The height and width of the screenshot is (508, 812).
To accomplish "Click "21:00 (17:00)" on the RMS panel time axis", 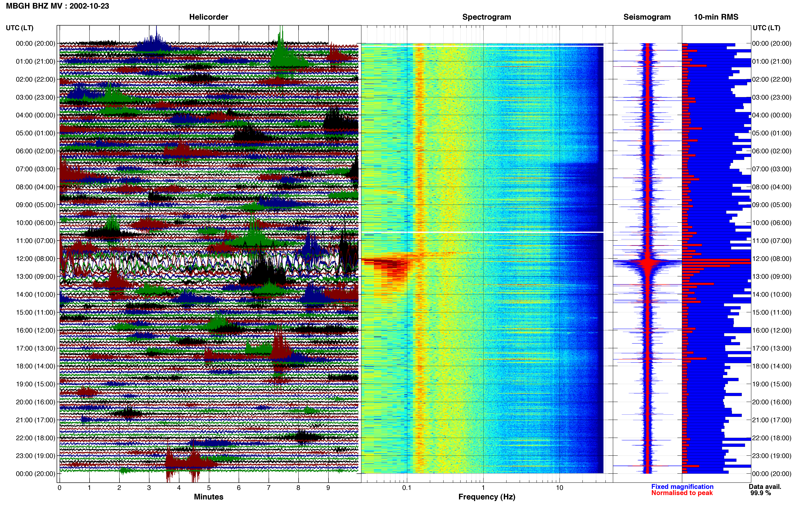I will [x=772, y=420].
